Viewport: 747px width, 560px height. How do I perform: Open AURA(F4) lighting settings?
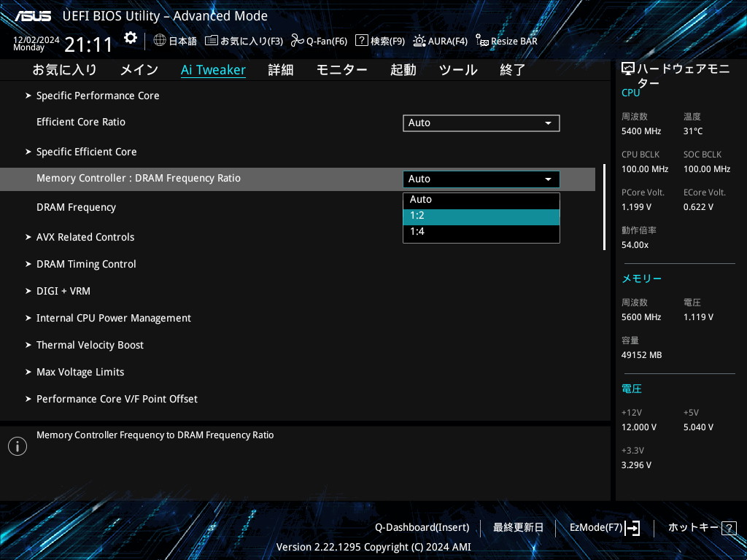(440, 41)
